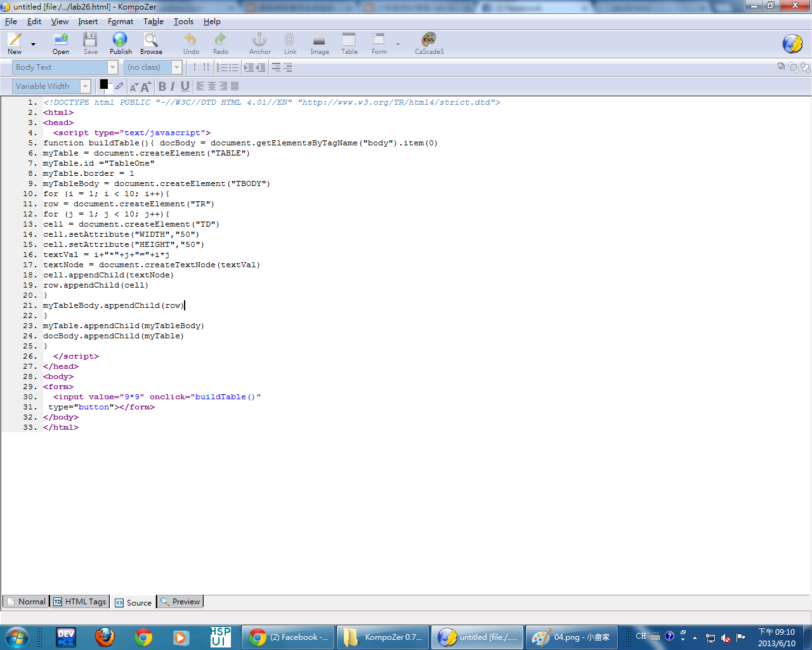Viewport: 812px width, 650px height.
Task: Insert a named Anchor
Action: tap(259, 43)
